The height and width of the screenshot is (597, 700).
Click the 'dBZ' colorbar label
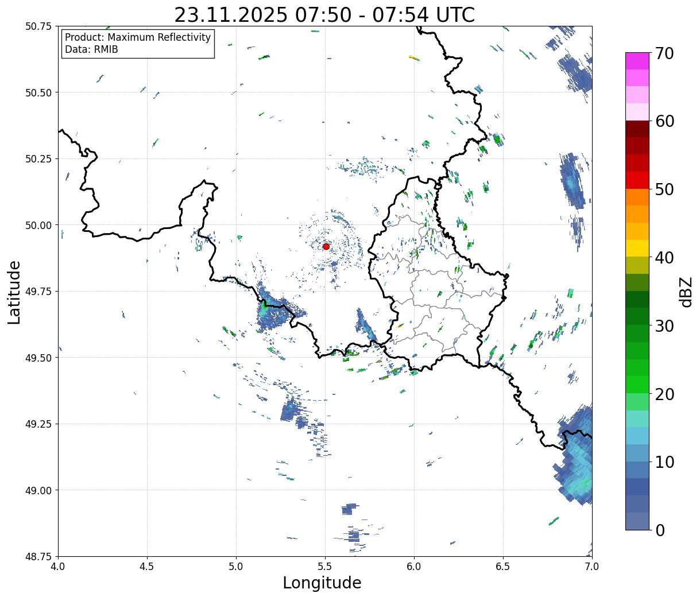tap(686, 292)
